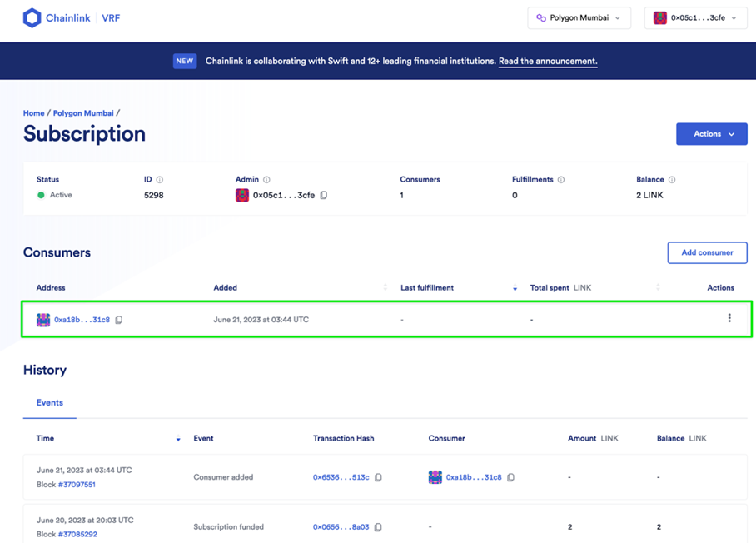Screen dimensions: 756x543
Task: Open consumer address 0xa18b...31c8 in Consumers table
Action: coord(82,320)
